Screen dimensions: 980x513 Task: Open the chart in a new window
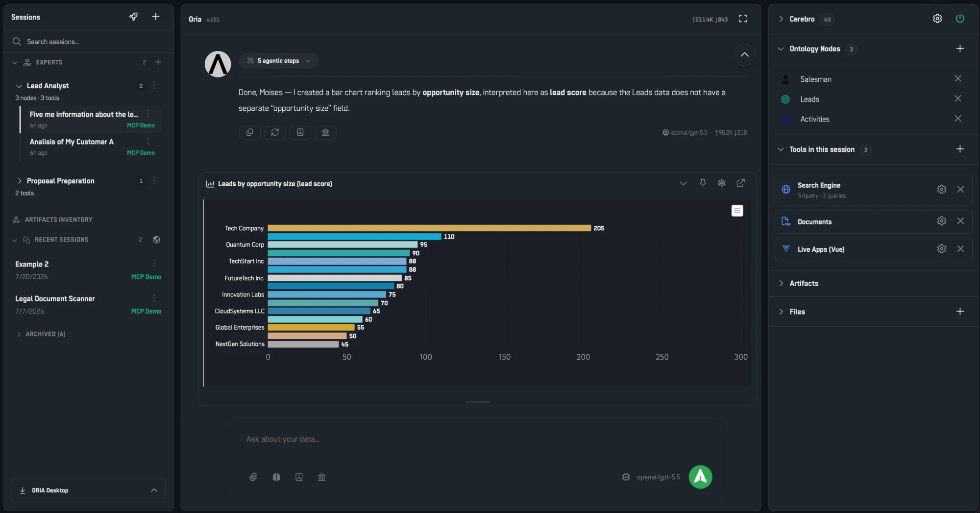pos(741,183)
